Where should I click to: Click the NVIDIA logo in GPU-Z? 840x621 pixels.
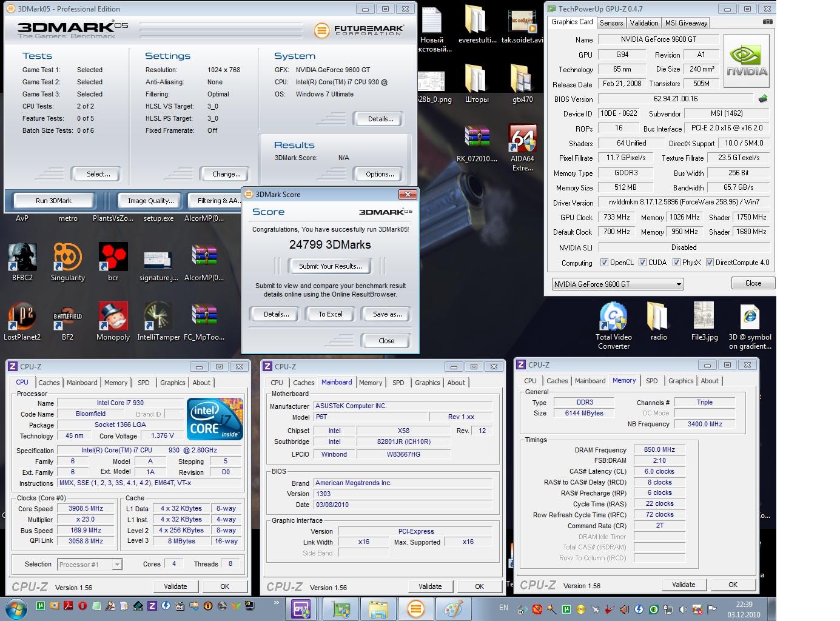coord(747,61)
